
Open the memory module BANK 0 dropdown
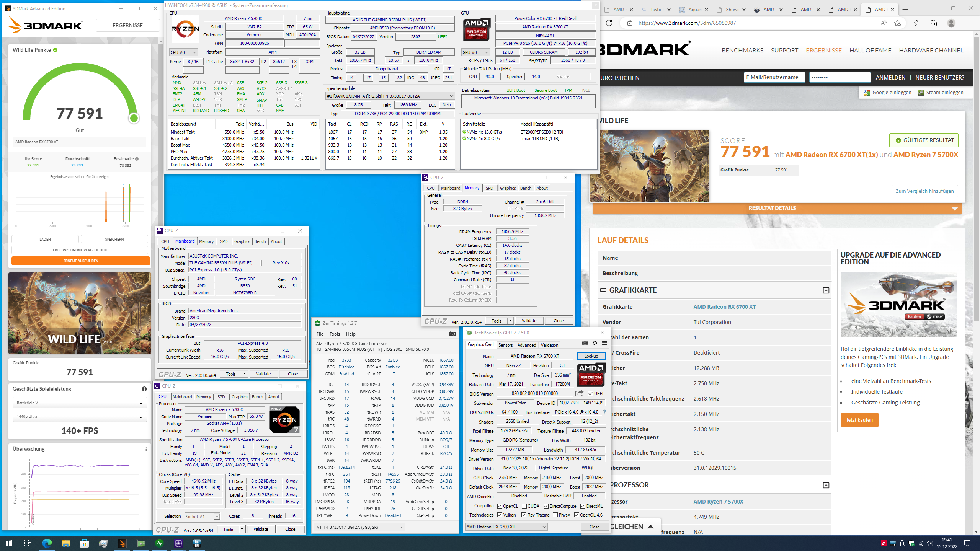click(390, 96)
